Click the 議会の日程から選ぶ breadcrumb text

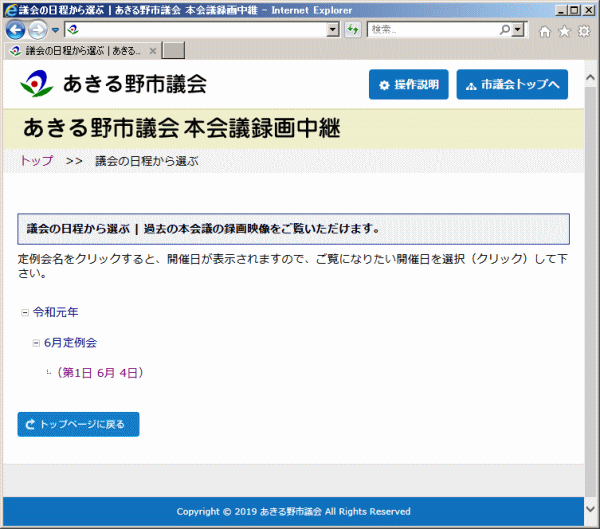(147, 161)
